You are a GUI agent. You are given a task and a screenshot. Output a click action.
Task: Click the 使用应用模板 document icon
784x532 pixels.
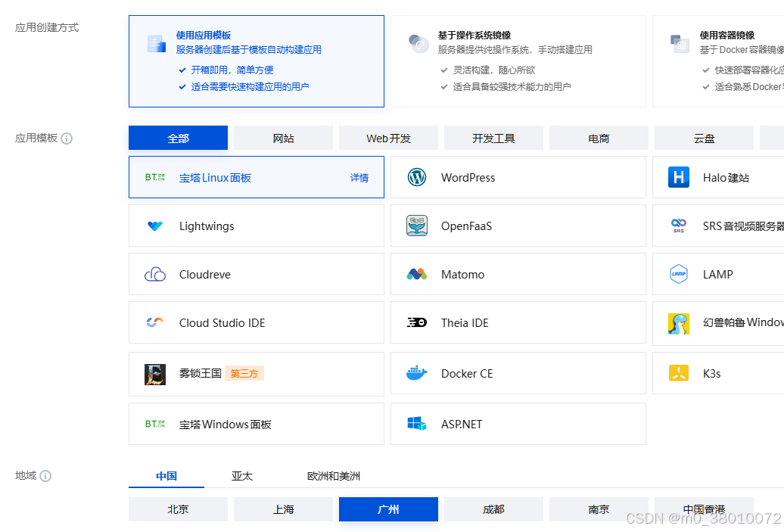click(x=157, y=44)
